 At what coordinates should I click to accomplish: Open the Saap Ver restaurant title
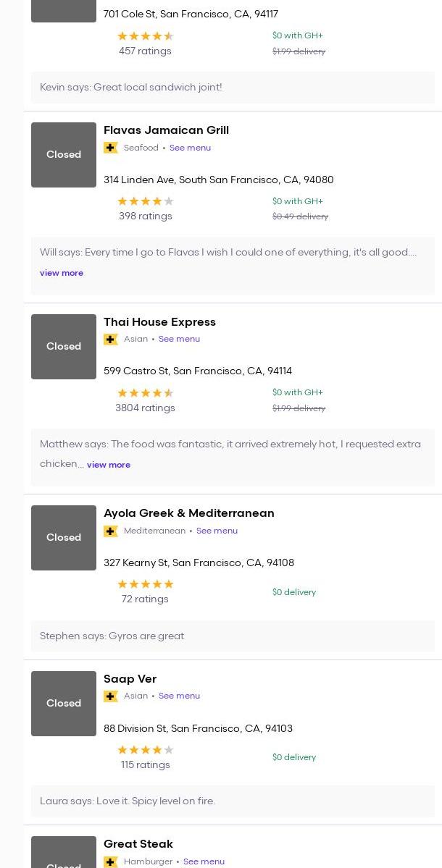pyautogui.click(x=130, y=679)
